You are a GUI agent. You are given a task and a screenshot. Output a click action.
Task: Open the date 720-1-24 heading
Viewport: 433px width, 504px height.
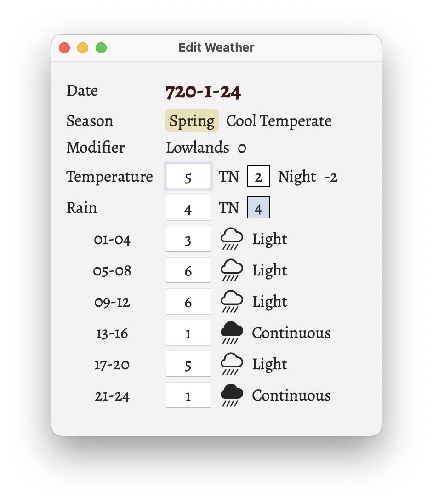click(203, 91)
